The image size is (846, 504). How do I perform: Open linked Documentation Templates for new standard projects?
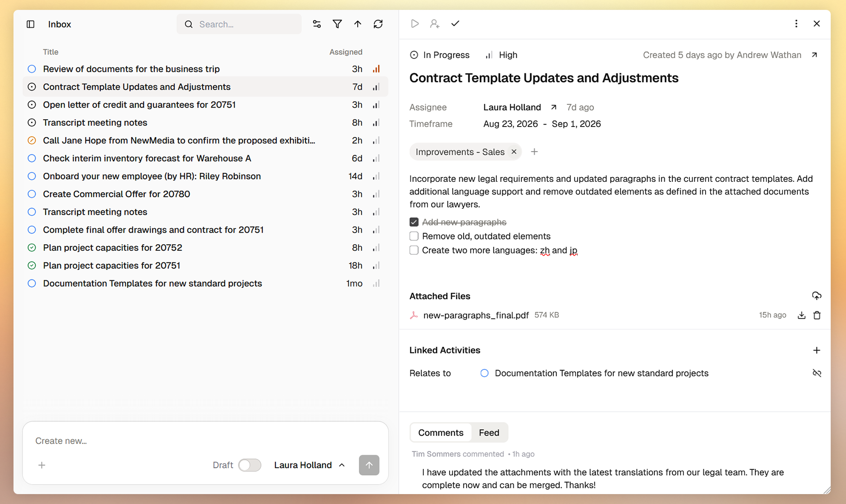click(x=601, y=373)
